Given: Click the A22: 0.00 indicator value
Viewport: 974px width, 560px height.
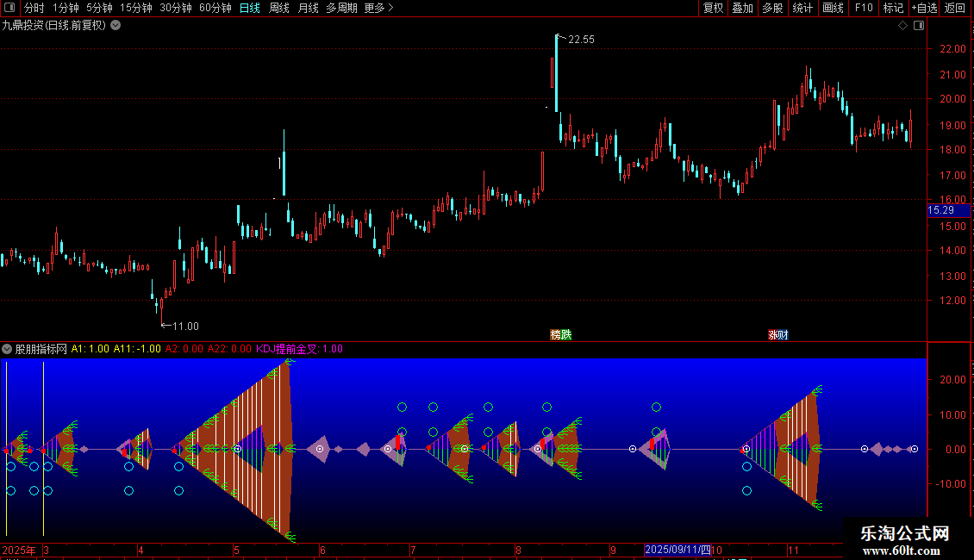Looking at the screenshot, I should point(229,349).
